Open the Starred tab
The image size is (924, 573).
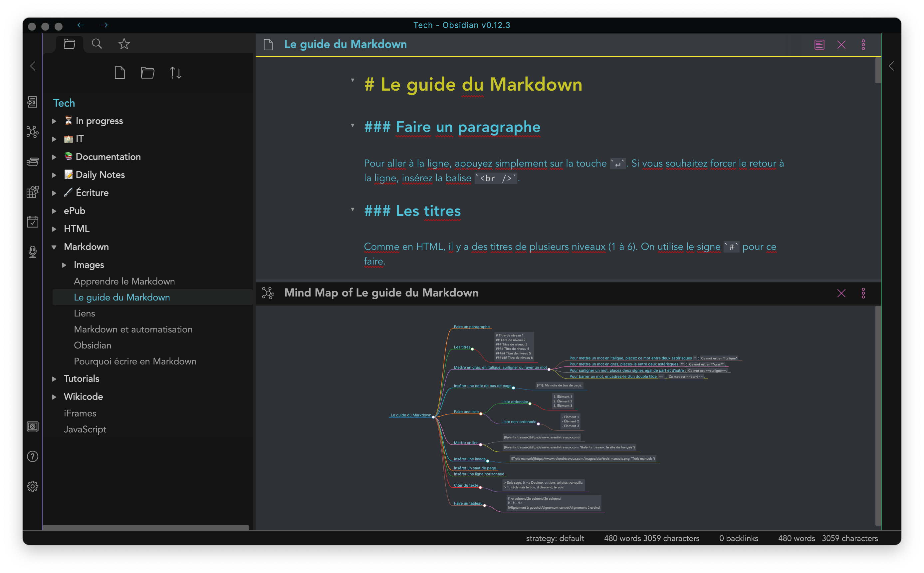click(x=124, y=44)
